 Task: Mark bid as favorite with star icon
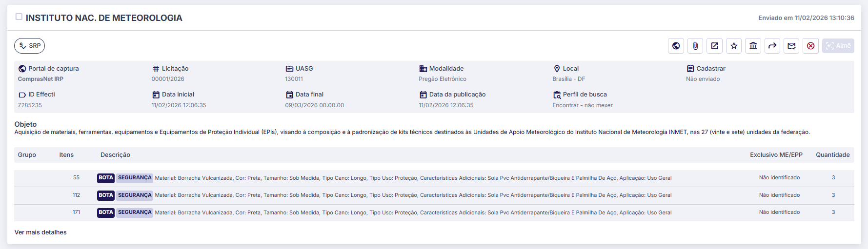[734, 46]
